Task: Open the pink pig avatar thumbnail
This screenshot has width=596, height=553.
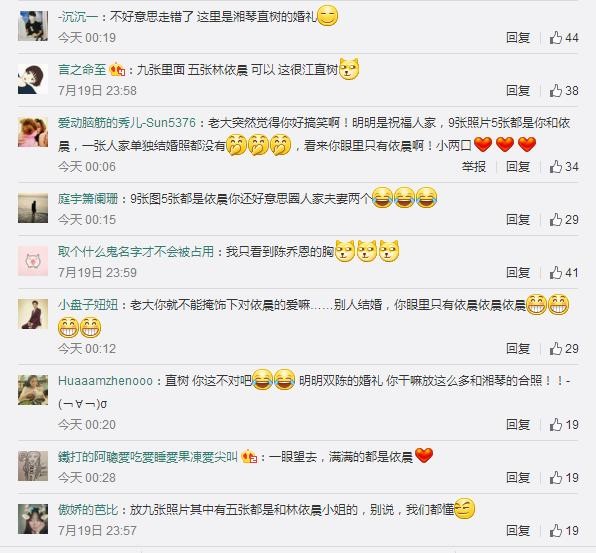Action: 33,261
